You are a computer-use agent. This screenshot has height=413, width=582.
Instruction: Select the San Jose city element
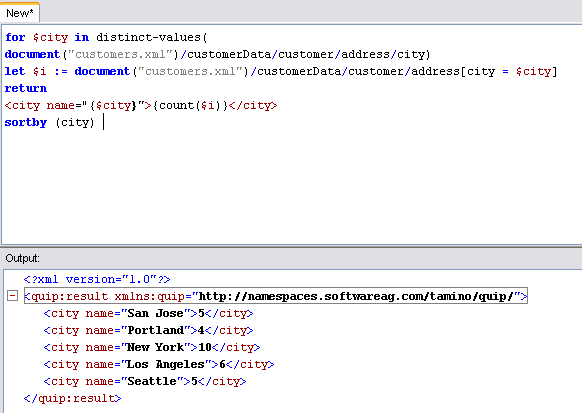pos(148,313)
